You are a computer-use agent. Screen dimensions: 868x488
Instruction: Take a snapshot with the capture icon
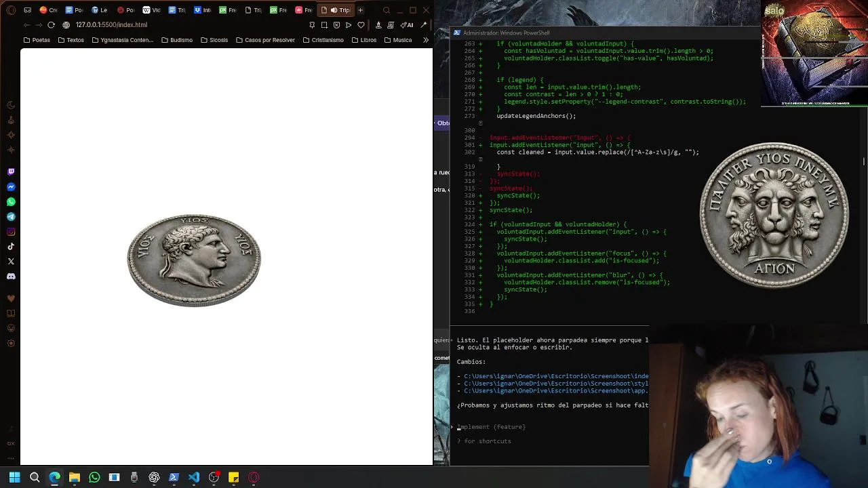pos(324,25)
